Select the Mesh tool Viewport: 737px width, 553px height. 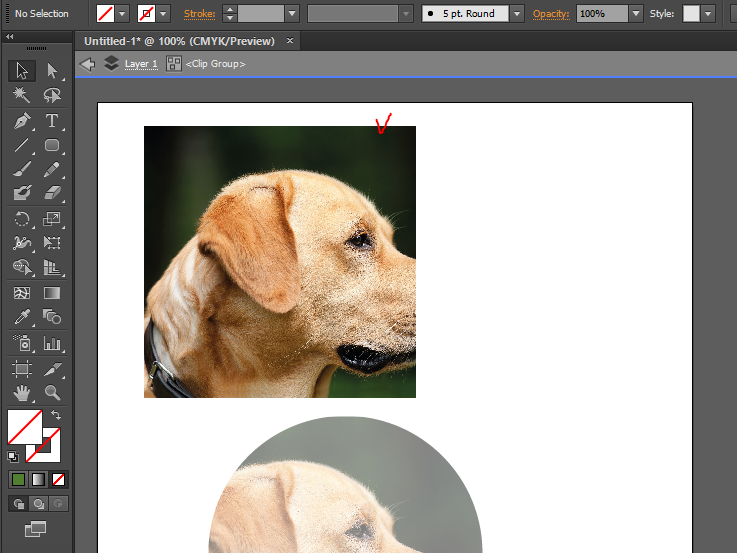pyautogui.click(x=22, y=293)
